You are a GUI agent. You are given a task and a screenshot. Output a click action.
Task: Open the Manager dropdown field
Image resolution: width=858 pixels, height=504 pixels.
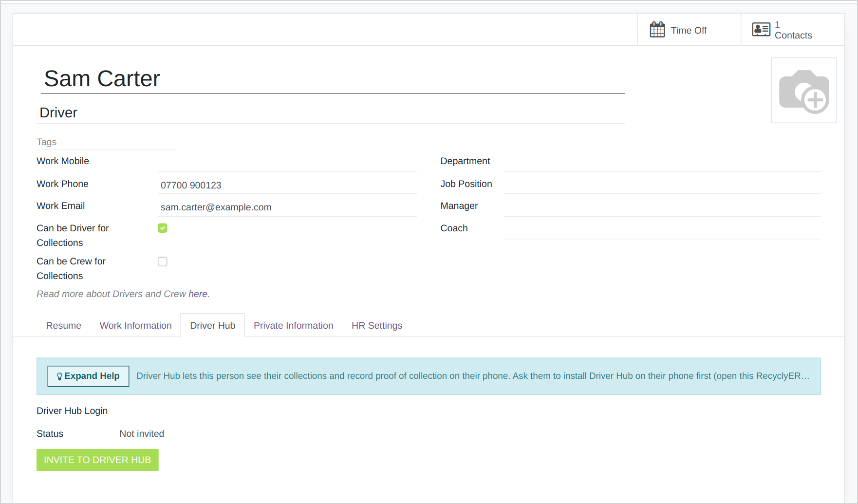point(662,206)
